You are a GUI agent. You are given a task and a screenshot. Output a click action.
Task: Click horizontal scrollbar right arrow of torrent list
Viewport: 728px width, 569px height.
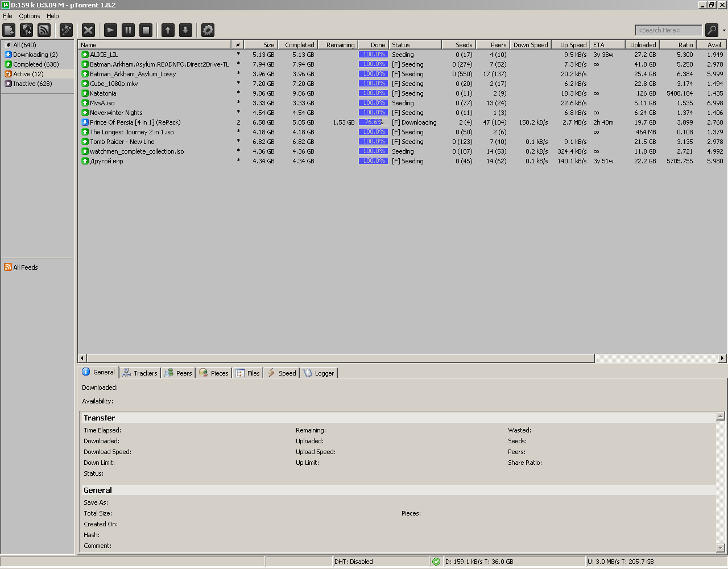[x=722, y=358]
